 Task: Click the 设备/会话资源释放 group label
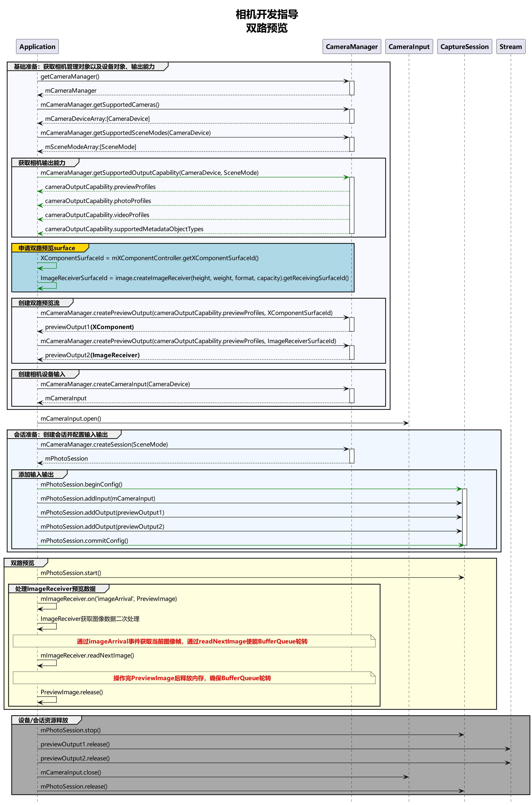(43, 720)
